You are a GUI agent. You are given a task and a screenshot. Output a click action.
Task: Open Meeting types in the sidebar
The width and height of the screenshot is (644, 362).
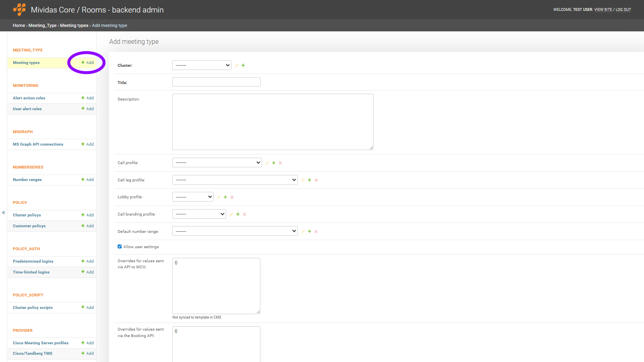pyautogui.click(x=26, y=63)
